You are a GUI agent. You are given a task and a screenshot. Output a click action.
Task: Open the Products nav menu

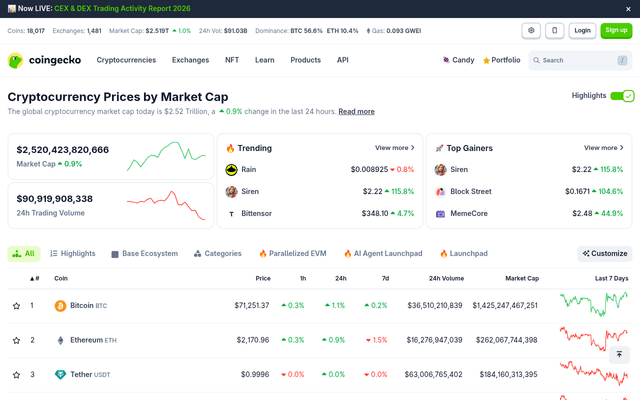[305, 60]
